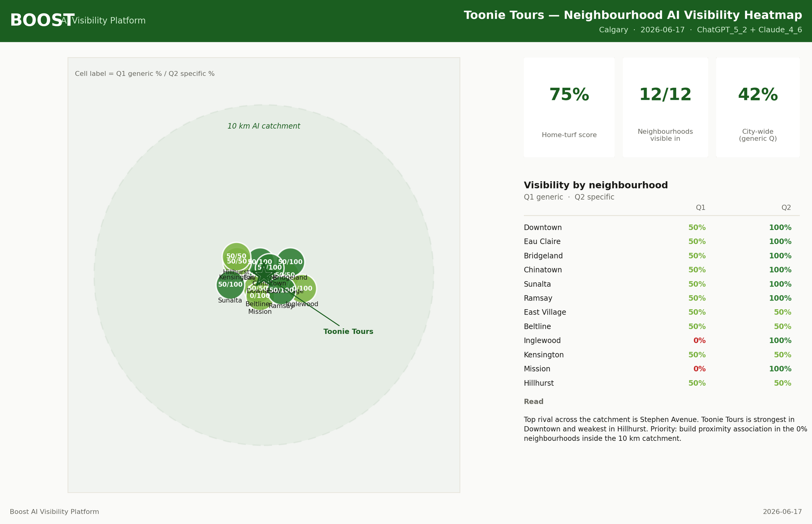The width and height of the screenshot is (812, 524).
Task: Open the 42% City-wide generic Q card
Action: 758,107
